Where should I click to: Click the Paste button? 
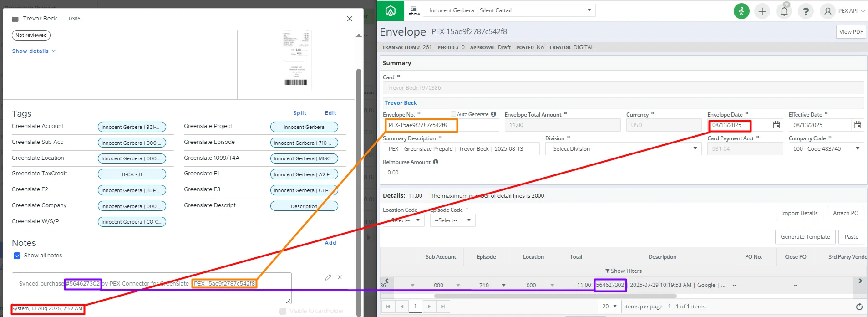coord(851,237)
